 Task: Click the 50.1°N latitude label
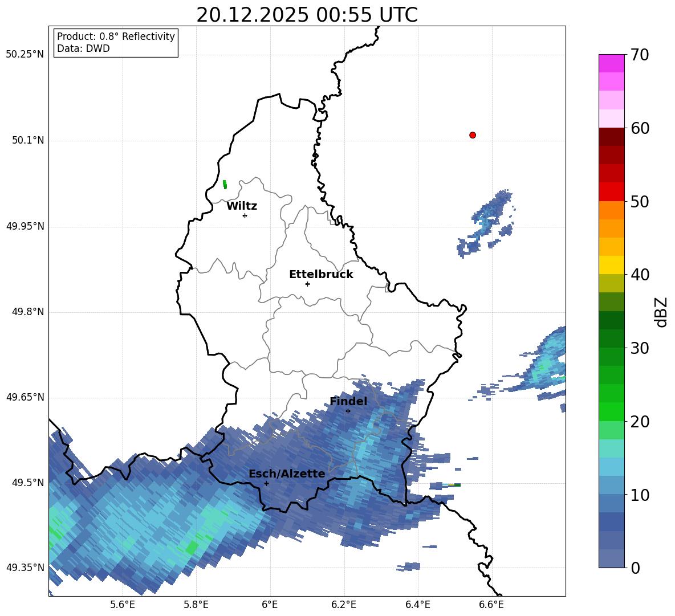tap(28, 140)
